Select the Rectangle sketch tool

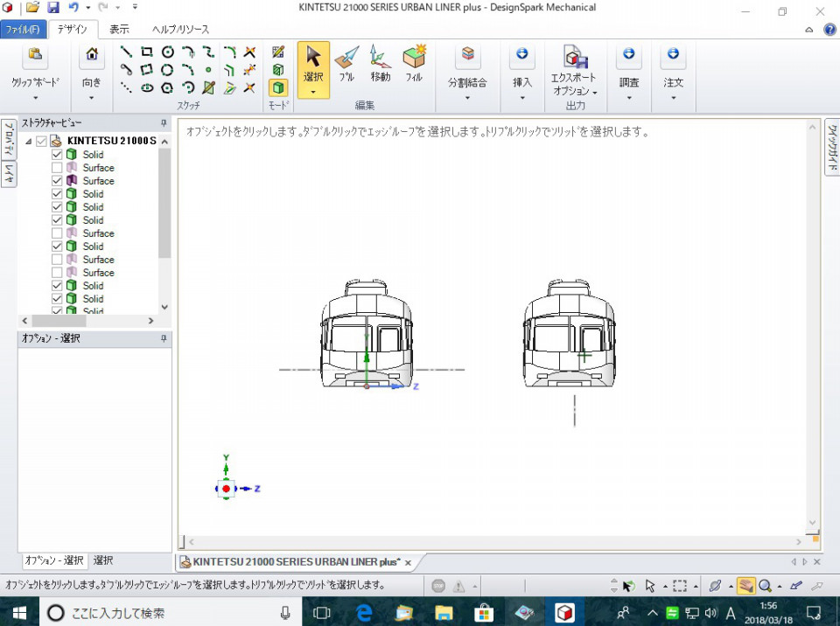point(146,52)
